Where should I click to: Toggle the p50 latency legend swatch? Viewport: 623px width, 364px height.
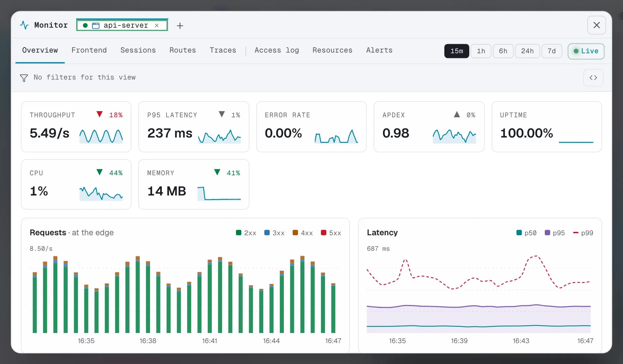(519, 233)
